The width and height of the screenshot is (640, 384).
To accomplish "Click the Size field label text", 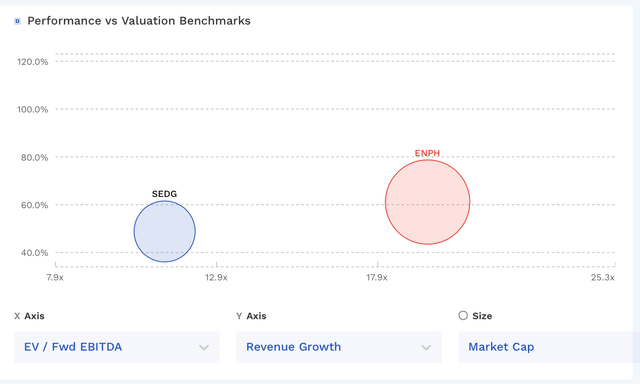I will [x=482, y=316].
